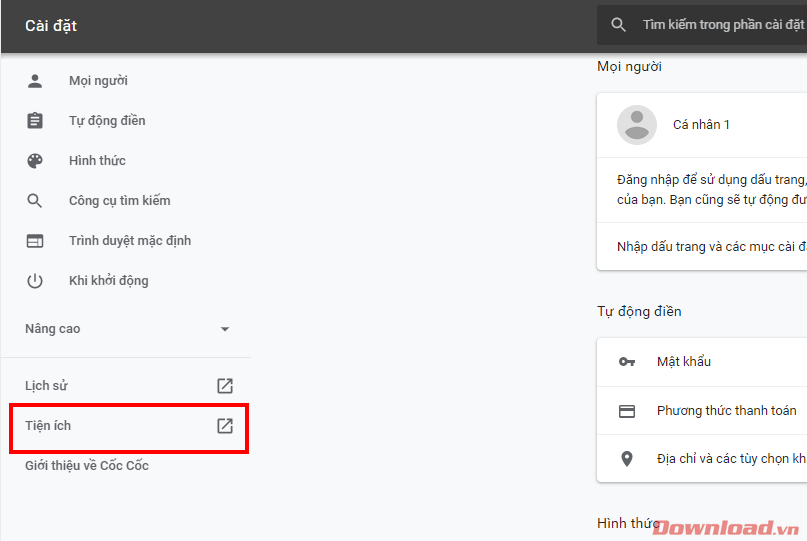Open Địa chỉ và các tùy chọn row

[702, 459]
